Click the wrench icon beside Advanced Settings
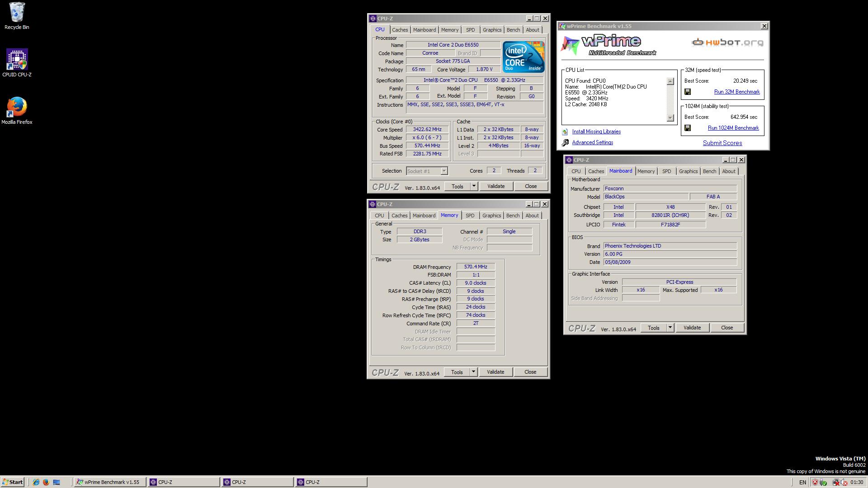Viewport: 868px width, 488px height. pyautogui.click(x=565, y=143)
